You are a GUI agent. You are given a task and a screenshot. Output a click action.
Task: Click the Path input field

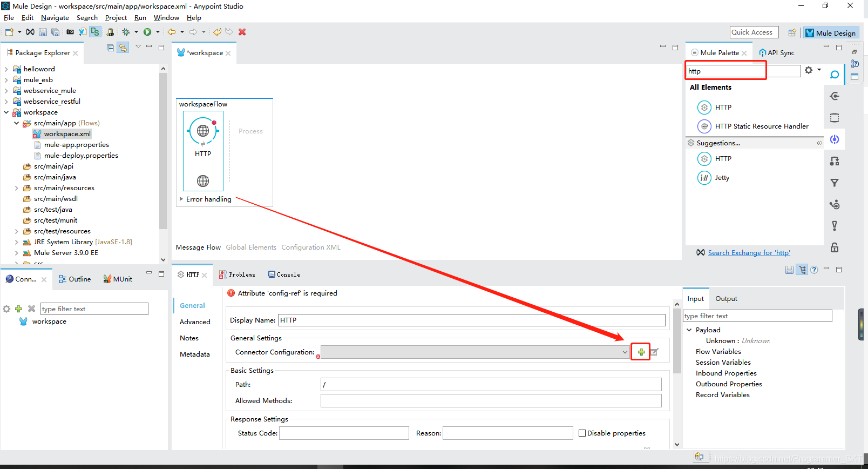pyautogui.click(x=491, y=384)
